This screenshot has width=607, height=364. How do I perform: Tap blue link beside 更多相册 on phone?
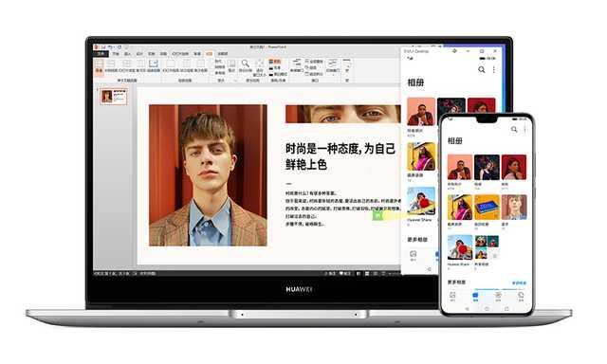coord(520,283)
